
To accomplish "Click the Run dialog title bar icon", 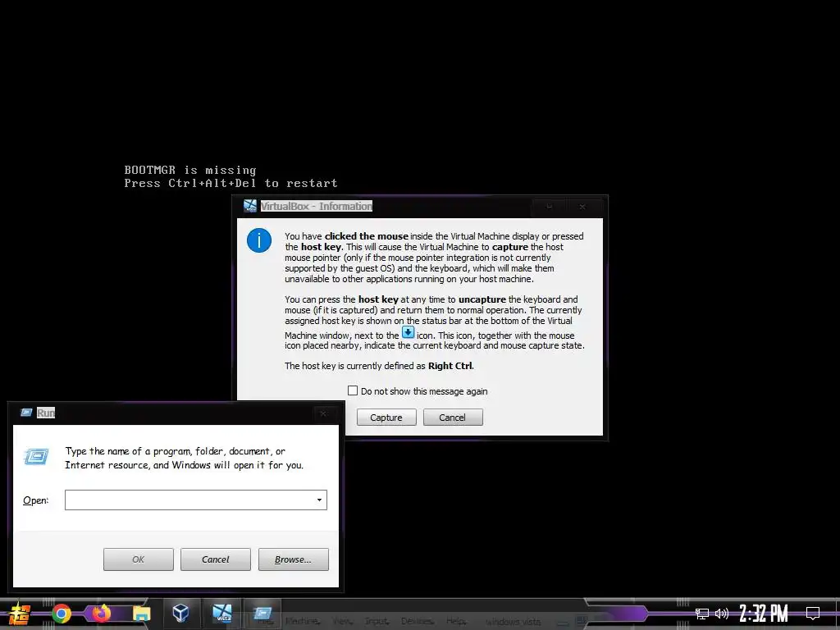I will (26, 413).
